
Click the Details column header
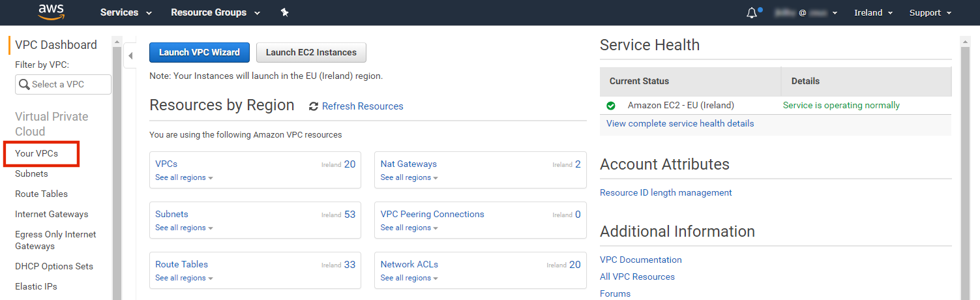[x=866, y=82]
